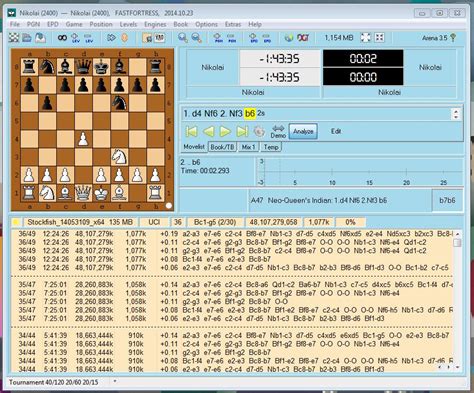Open the PGN menu

tap(33, 24)
